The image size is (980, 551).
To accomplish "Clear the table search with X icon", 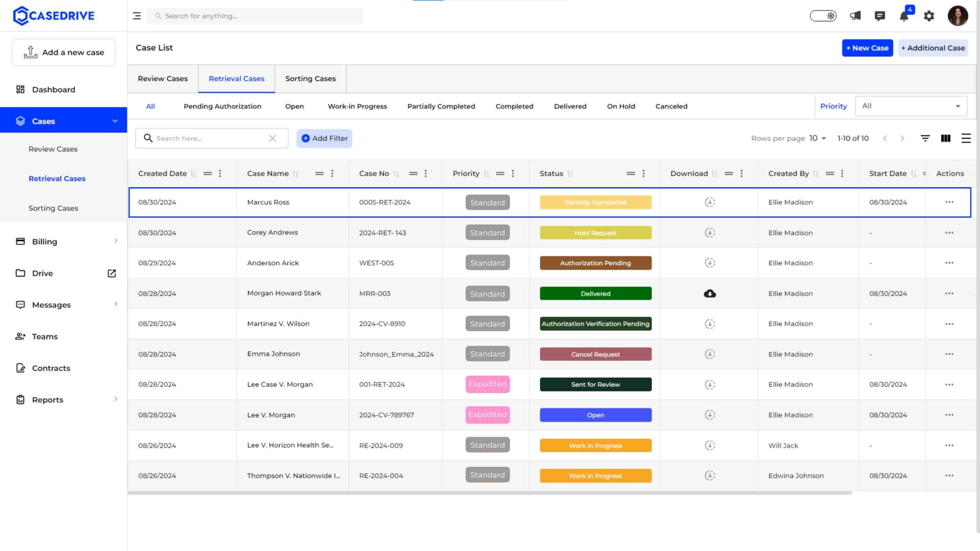I will pos(272,138).
